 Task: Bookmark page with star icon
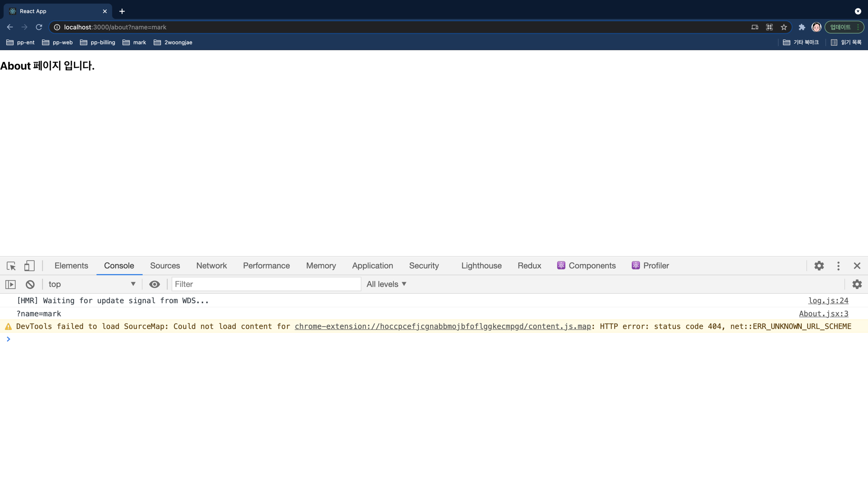point(784,27)
